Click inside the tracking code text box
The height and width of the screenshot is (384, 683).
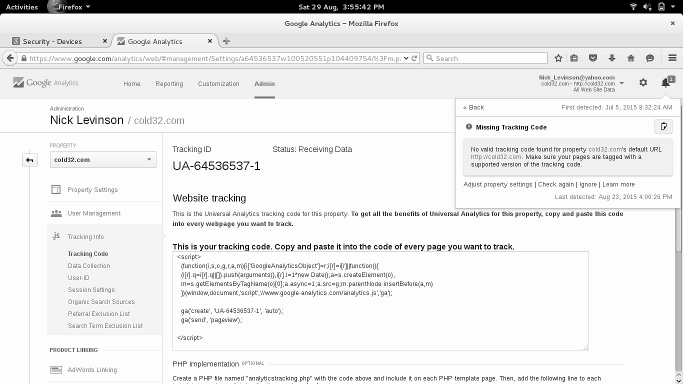coord(380,301)
